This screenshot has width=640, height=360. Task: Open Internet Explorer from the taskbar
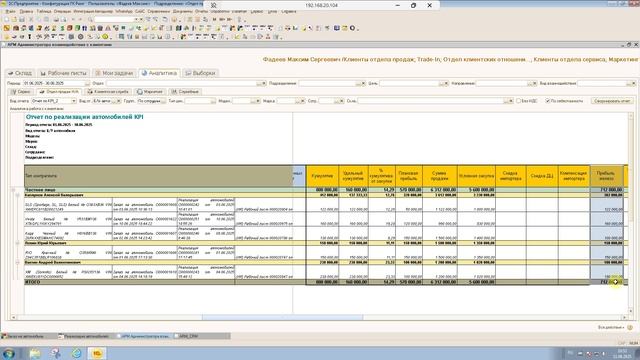(76, 353)
